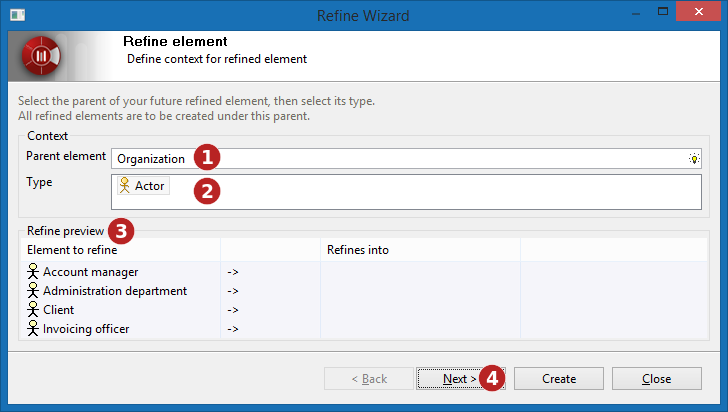The image size is (728, 412).
Task: Click the Create button
Action: (x=559, y=379)
